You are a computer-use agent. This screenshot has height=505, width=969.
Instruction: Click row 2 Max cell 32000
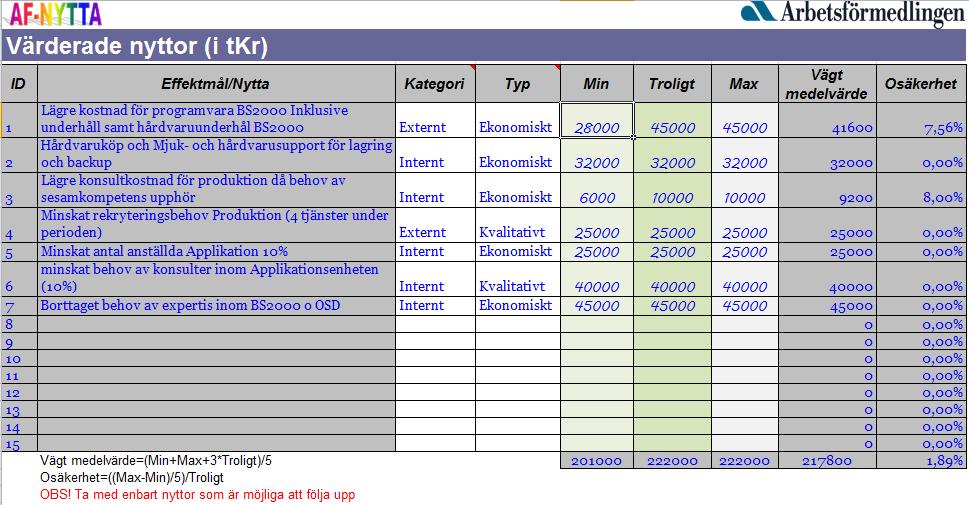pyautogui.click(x=745, y=155)
